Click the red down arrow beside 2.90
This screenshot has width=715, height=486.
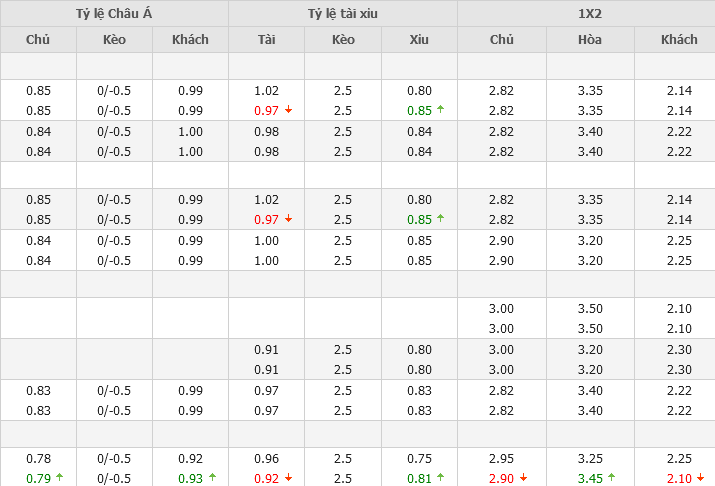click(x=524, y=478)
